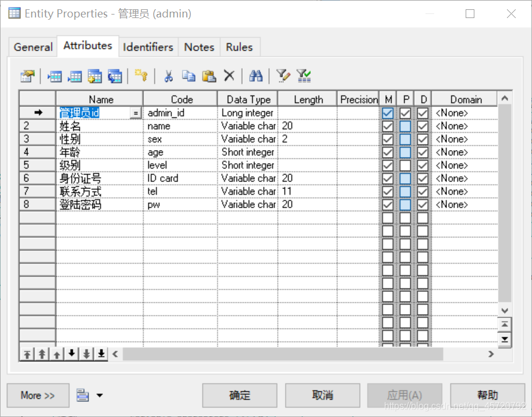Cut selected row with scissors icon
The height and width of the screenshot is (417, 532).
point(169,76)
